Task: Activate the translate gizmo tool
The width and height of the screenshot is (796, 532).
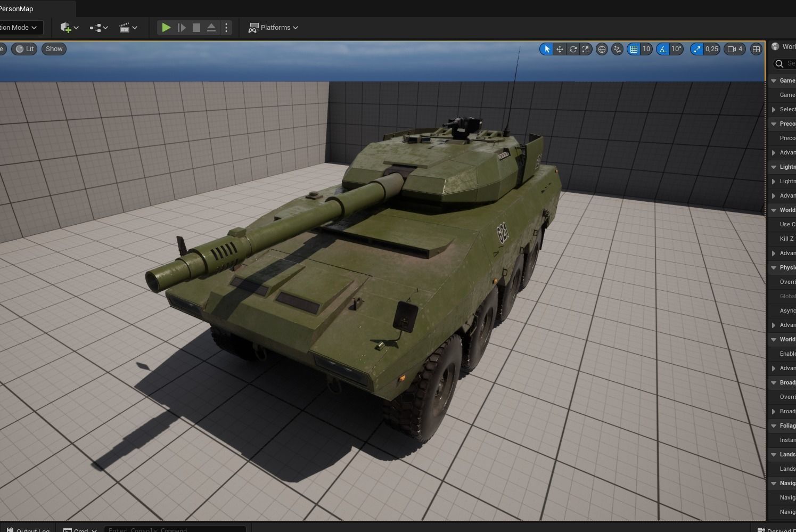Action: pyautogui.click(x=560, y=49)
